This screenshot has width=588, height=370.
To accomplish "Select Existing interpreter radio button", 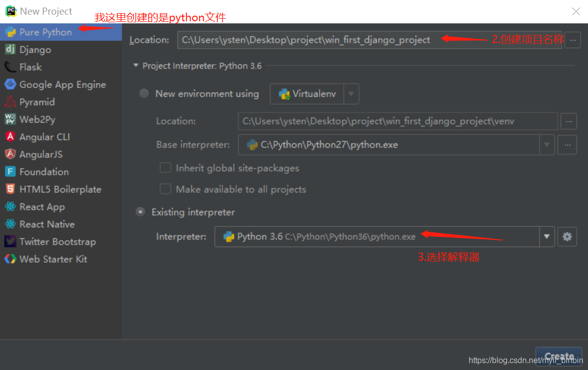I will click(x=141, y=212).
